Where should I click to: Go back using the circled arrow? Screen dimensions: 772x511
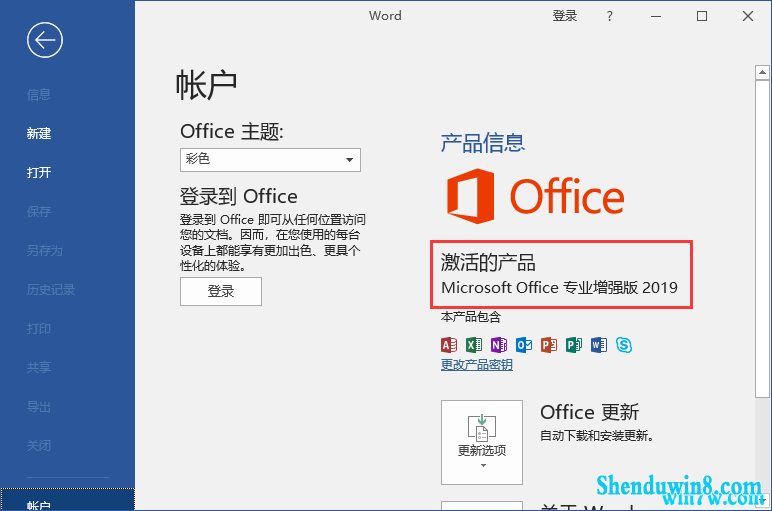click(45, 40)
